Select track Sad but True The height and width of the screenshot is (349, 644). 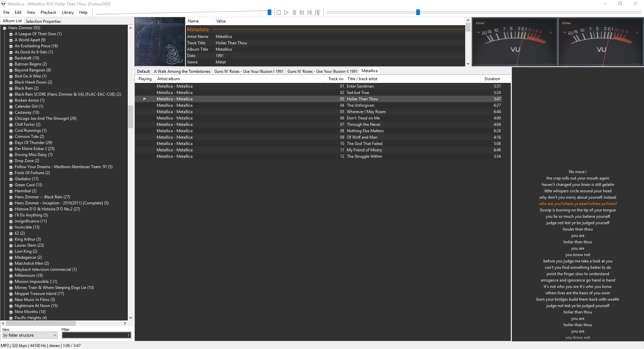pyautogui.click(x=318, y=93)
